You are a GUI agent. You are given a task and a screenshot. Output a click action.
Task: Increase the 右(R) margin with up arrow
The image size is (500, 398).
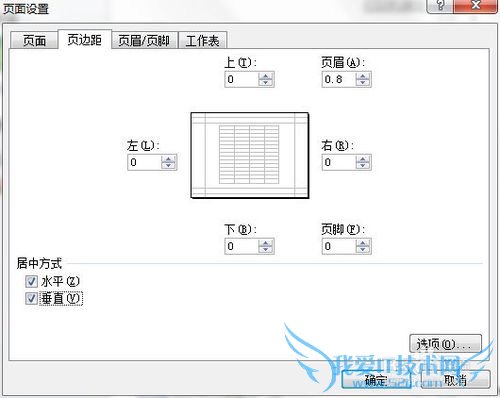click(363, 159)
